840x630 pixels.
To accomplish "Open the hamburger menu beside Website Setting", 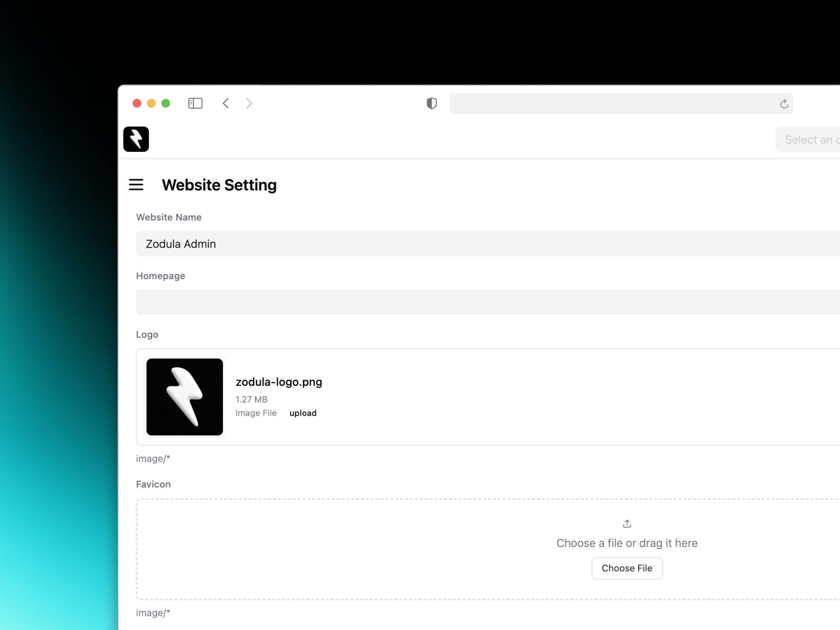I will pyautogui.click(x=136, y=185).
